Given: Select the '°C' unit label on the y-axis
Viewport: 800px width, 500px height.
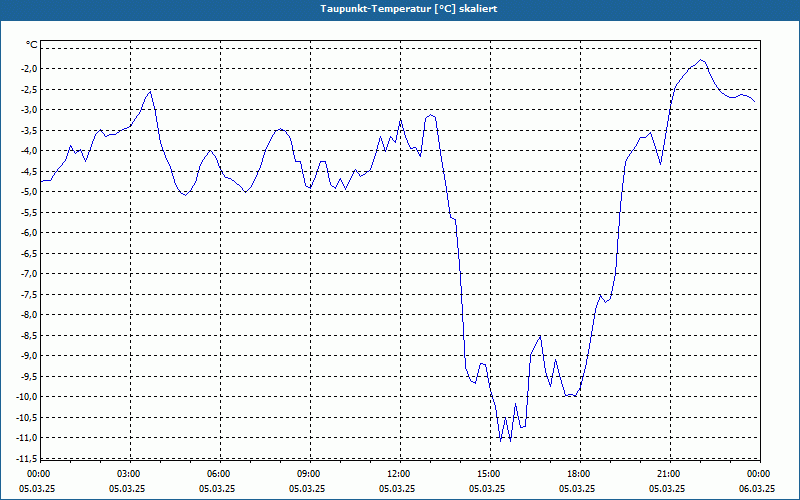Looking at the screenshot, I should pos(32,45).
